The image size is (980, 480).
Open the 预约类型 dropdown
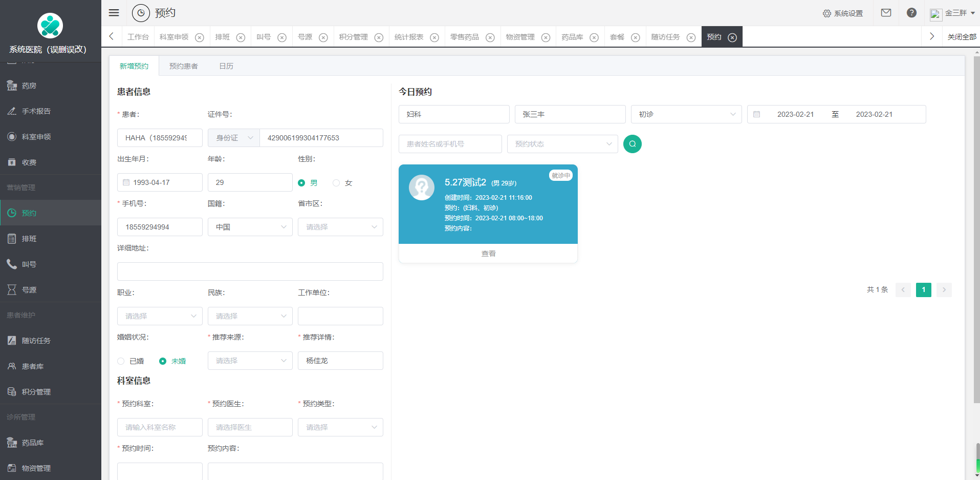click(x=340, y=427)
